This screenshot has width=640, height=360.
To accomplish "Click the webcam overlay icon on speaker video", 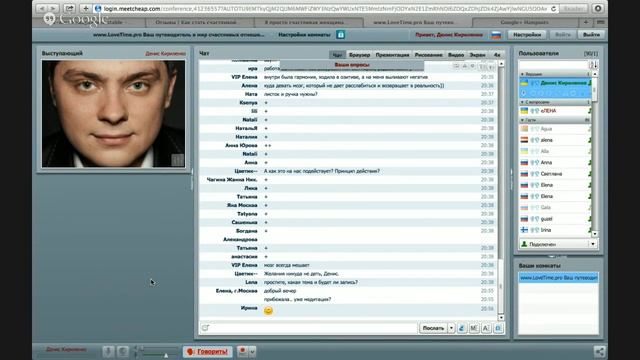I will pyautogui.click(x=178, y=160).
